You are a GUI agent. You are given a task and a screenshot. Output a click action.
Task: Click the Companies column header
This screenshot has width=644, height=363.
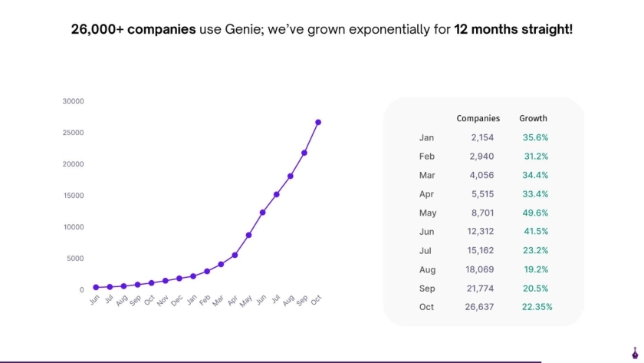[x=478, y=118]
